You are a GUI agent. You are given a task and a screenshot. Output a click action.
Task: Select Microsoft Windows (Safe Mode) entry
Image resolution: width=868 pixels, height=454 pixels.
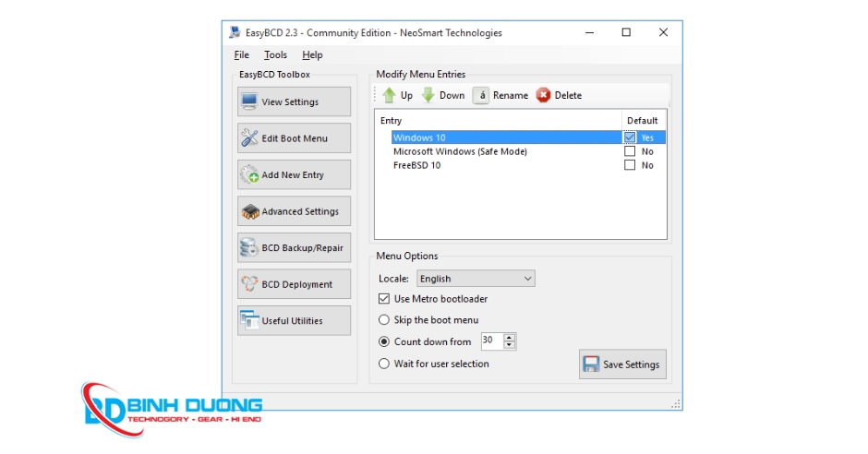(460, 151)
